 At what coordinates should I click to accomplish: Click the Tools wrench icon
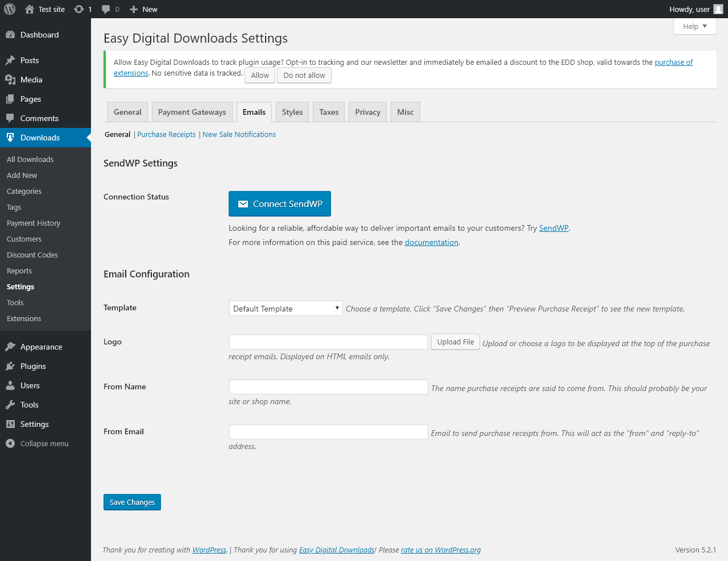point(10,405)
